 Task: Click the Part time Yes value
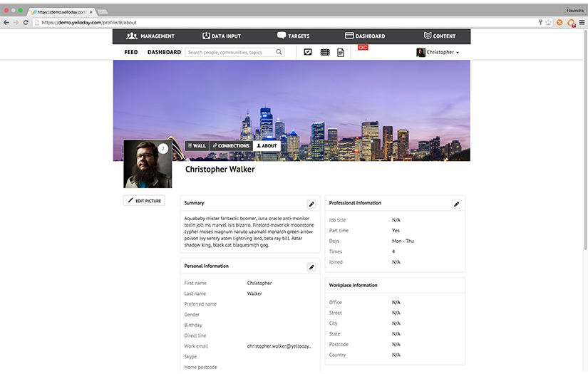click(396, 231)
